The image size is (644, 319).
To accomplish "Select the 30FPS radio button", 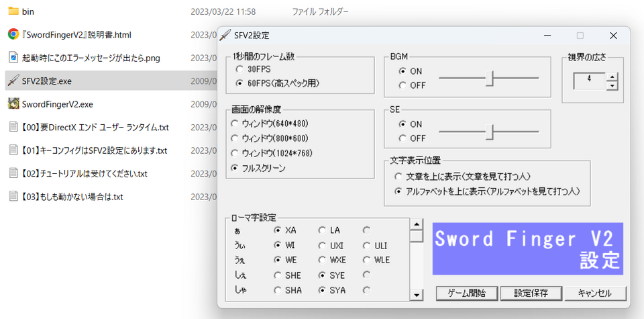I will [x=239, y=69].
